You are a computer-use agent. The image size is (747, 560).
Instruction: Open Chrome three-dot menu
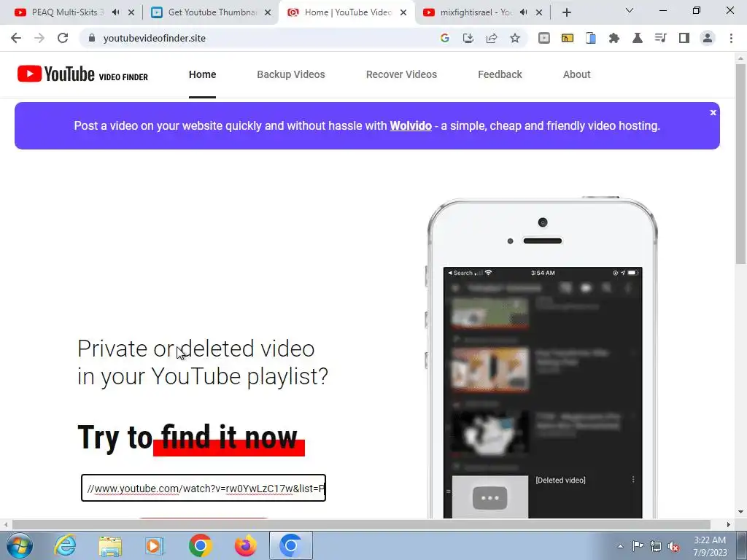point(731,38)
